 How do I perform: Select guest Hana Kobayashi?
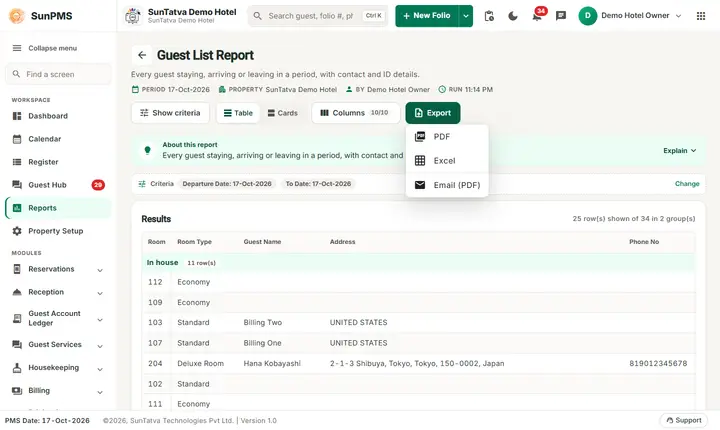pos(272,363)
